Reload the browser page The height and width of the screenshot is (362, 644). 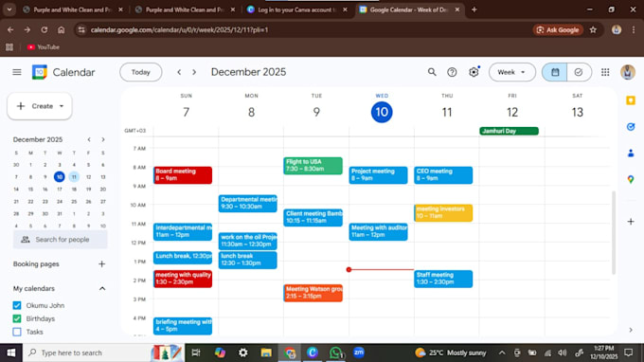[44, 30]
